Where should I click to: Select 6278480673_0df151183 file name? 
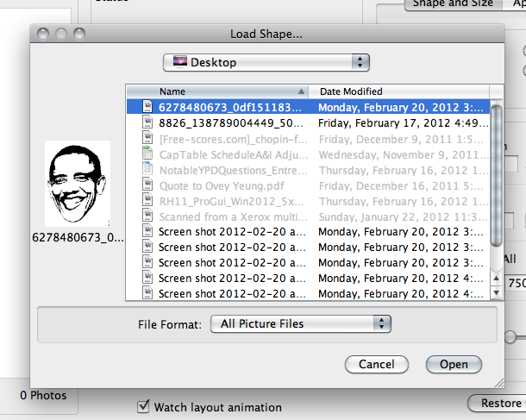pyautogui.click(x=229, y=107)
